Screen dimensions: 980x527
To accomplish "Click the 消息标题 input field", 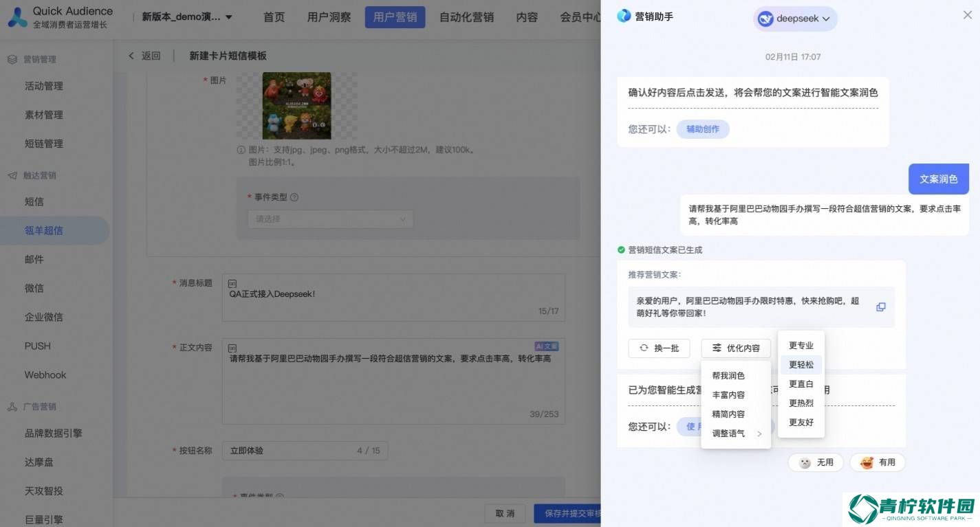I will click(393, 298).
